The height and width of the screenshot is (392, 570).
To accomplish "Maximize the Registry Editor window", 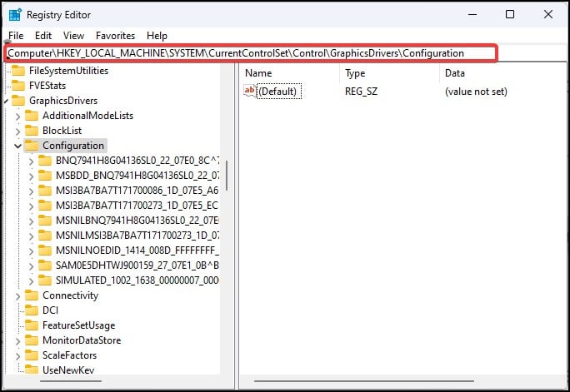I will click(x=510, y=14).
